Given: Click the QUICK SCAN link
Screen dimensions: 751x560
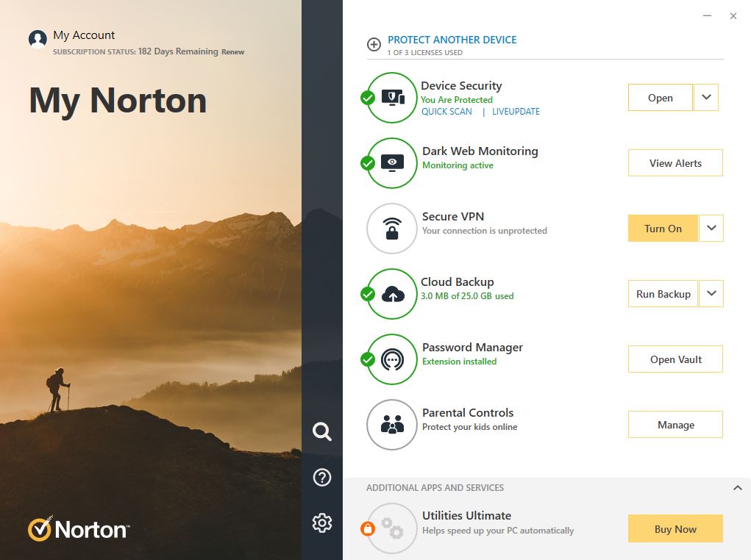Looking at the screenshot, I should (446, 112).
